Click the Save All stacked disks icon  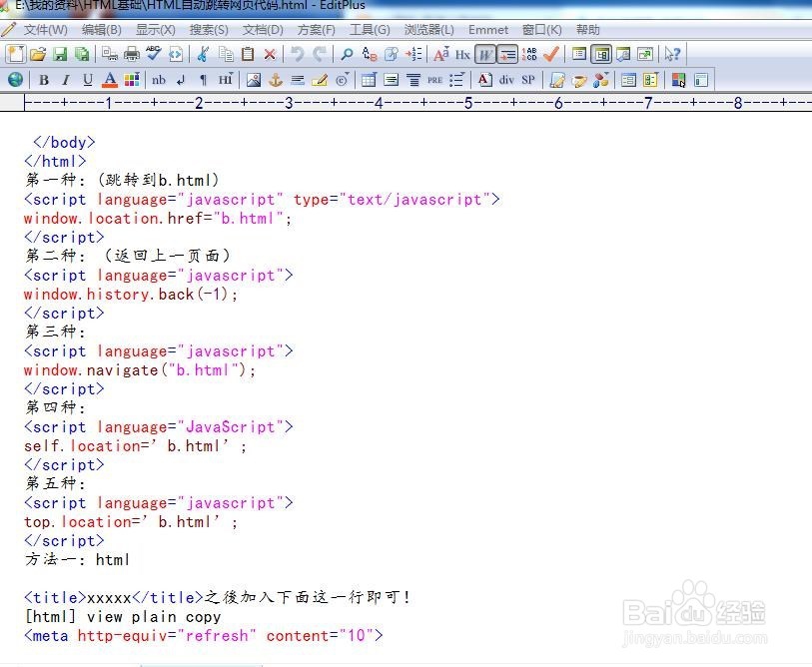82,54
